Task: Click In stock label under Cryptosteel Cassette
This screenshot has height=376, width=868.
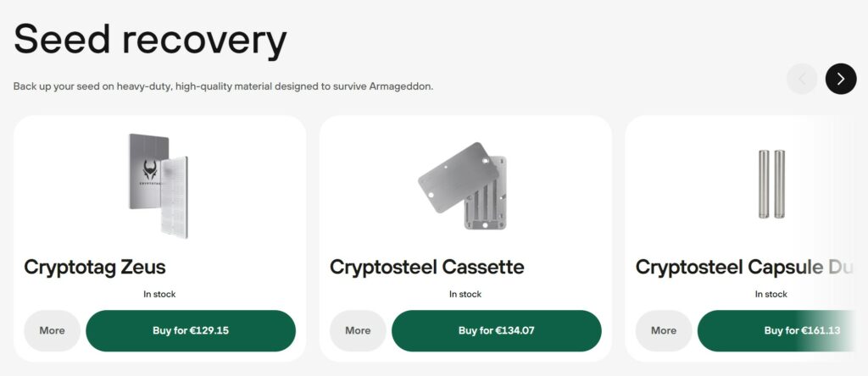Action: pos(465,294)
